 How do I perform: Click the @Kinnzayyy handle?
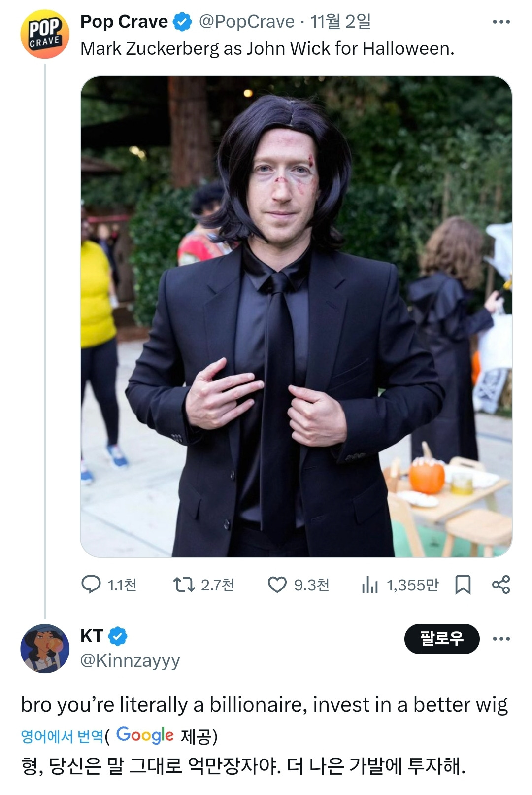130,660
